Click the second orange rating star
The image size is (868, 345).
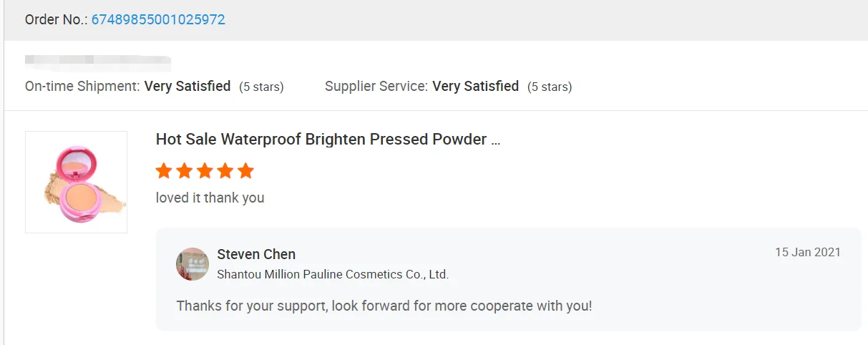tap(185, 171)
